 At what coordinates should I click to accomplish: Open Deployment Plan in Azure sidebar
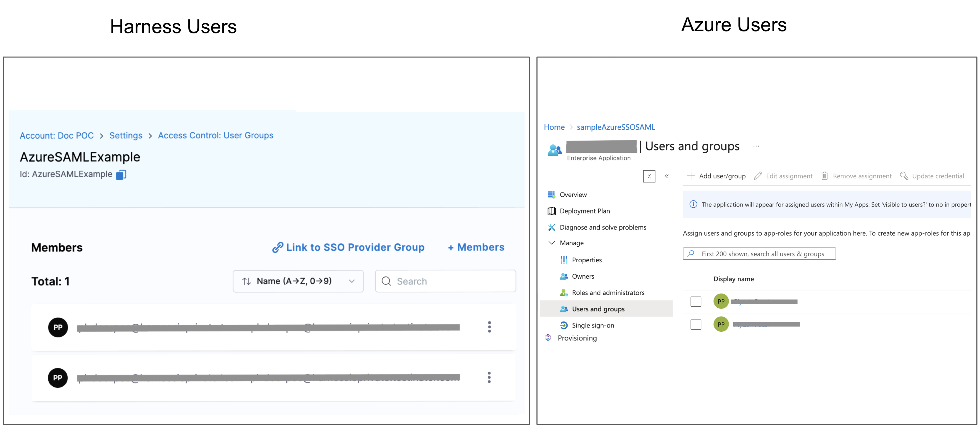pos(584,211)
